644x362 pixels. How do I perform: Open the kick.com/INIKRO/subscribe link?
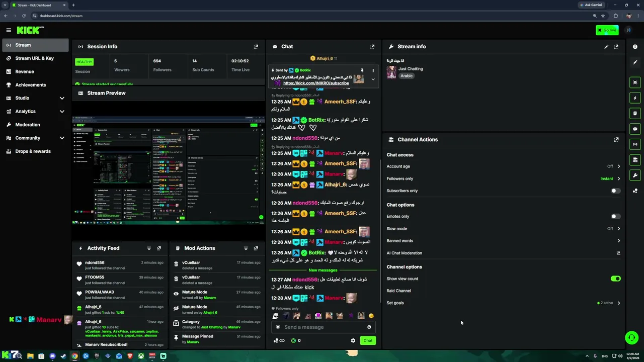point(316,83)
